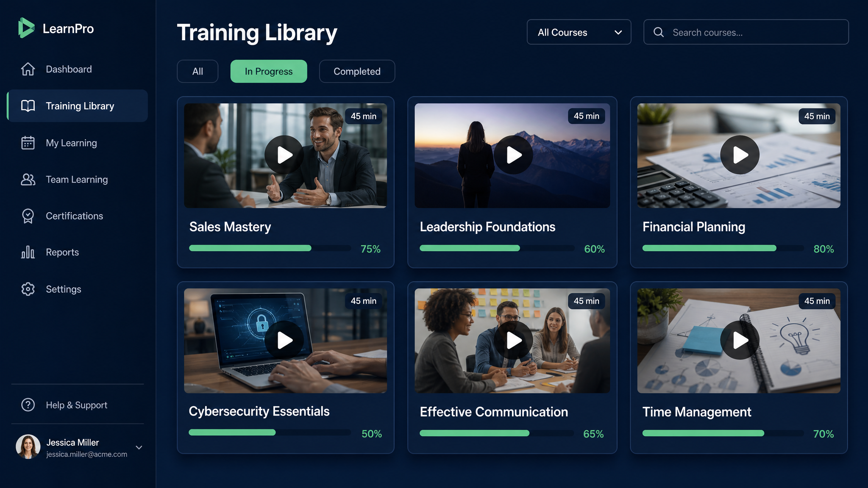Screen dimensions: 868x488
Task: Click the Cybersecurity Essentials 45 min badge
Action: click(364, 301)
